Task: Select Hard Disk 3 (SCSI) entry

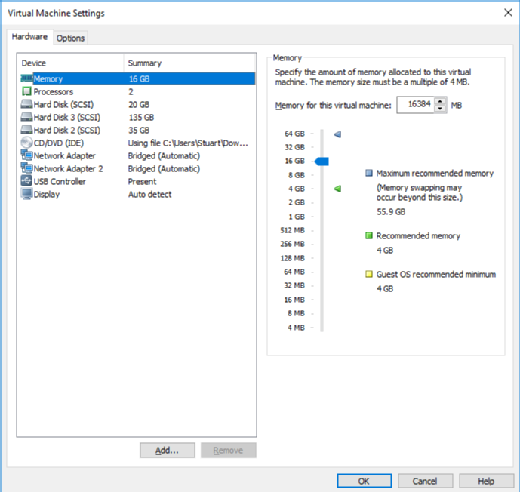Action: click(137, 117)
